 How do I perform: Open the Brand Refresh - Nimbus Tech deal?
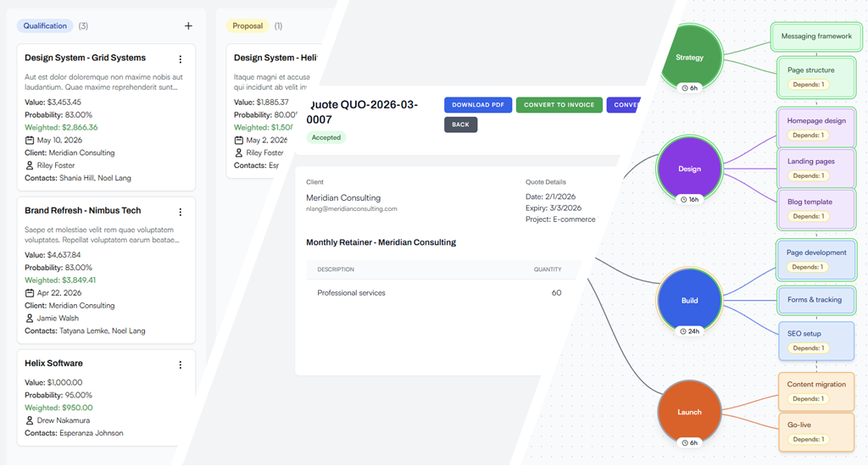click(x=83, y=210)
